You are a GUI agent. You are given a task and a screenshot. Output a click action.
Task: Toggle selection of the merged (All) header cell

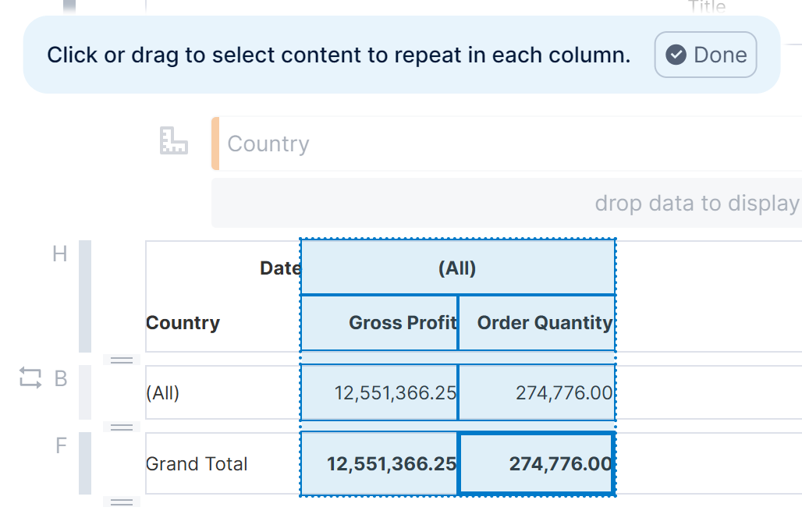(458, 267)
